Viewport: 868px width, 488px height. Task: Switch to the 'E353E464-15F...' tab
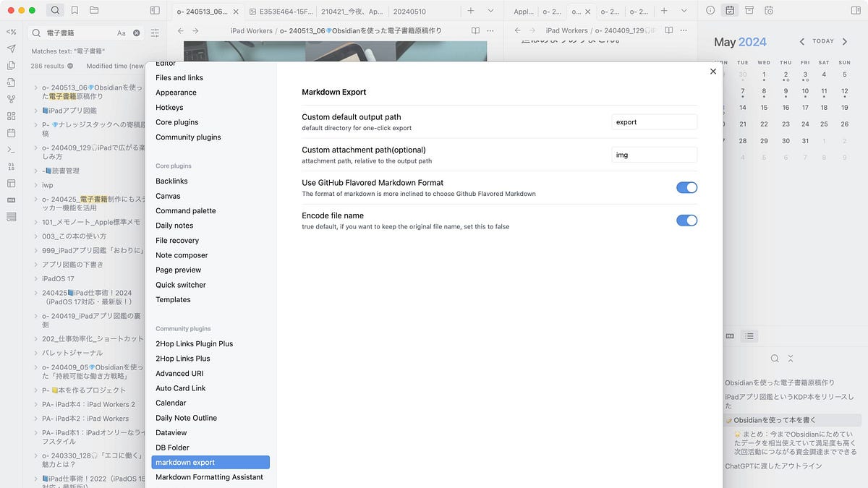click(x=282, y=12)
